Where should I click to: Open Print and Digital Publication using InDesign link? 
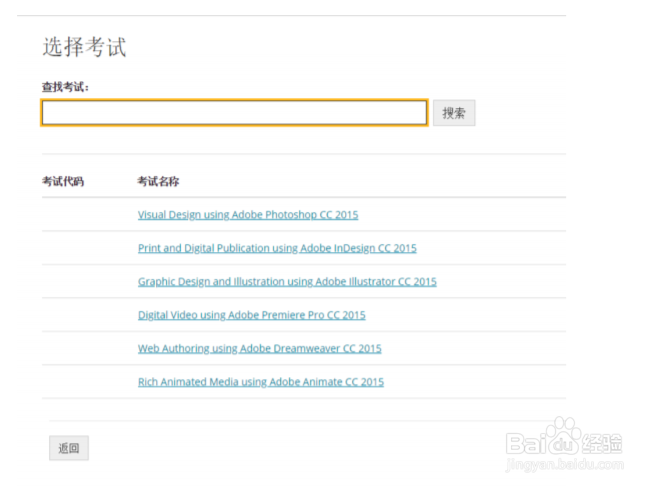[x=277, y=248]
